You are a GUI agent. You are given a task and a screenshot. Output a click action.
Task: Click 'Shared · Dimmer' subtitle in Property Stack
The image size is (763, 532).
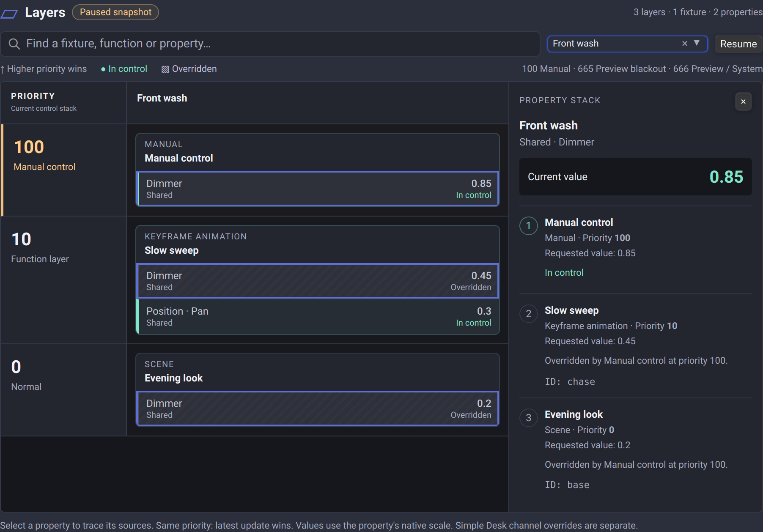[557, 142]
